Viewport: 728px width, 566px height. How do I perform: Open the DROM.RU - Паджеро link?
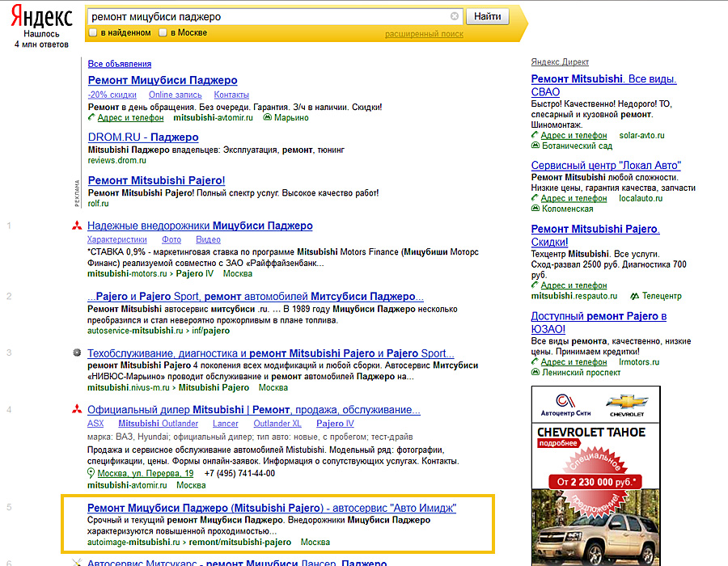tap(143, 137)
